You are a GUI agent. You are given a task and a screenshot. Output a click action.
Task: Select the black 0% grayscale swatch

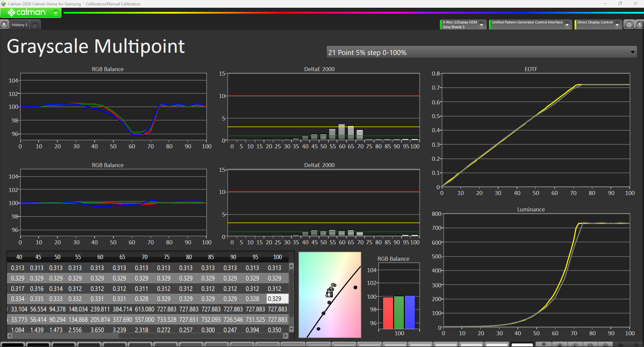(x=12, y=345)
